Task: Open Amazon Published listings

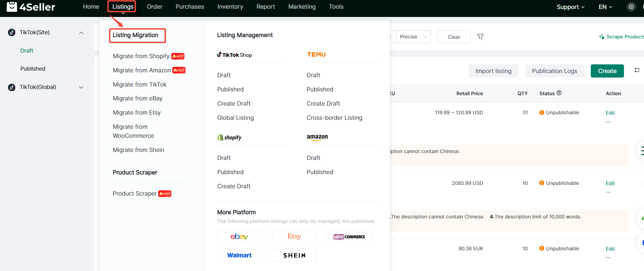Action: point(320,172)
